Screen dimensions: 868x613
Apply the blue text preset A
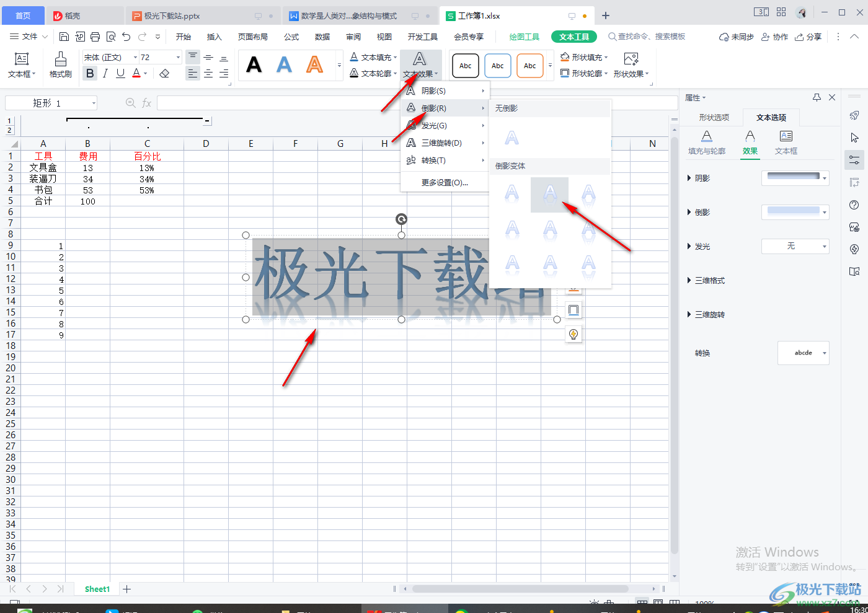click(x=284, y=64)
